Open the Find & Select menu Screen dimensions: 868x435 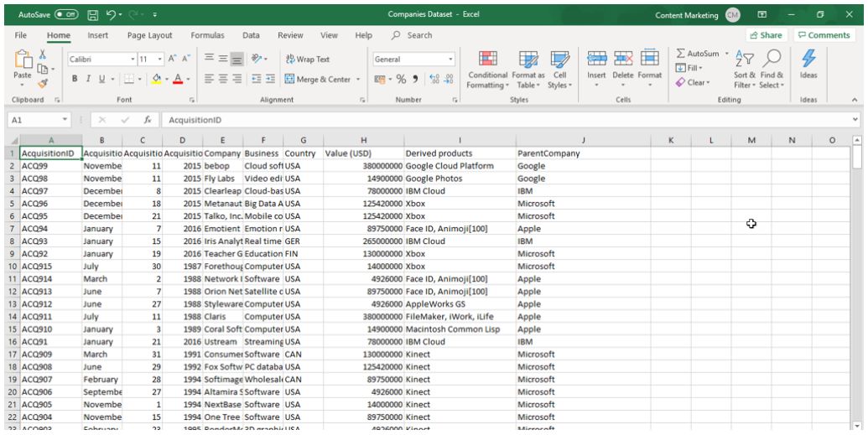pyautogui.click(x=772, y=70)
